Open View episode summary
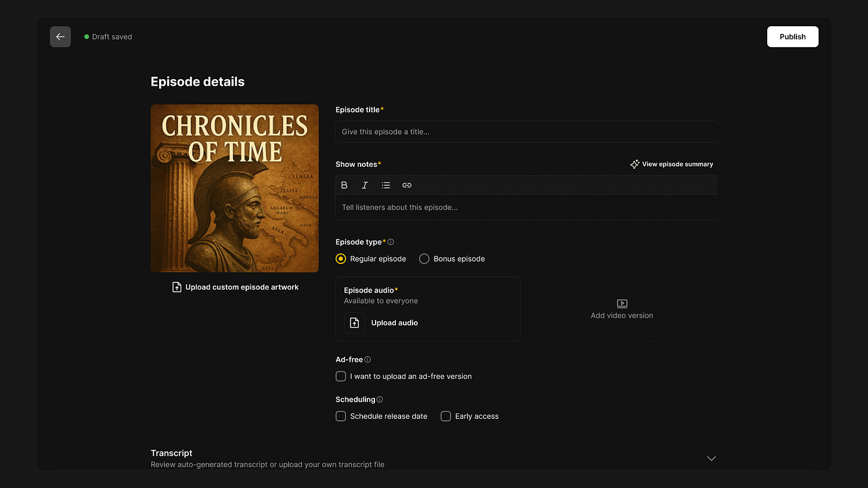Screen dimensions: 868x488 pos(672,164)
